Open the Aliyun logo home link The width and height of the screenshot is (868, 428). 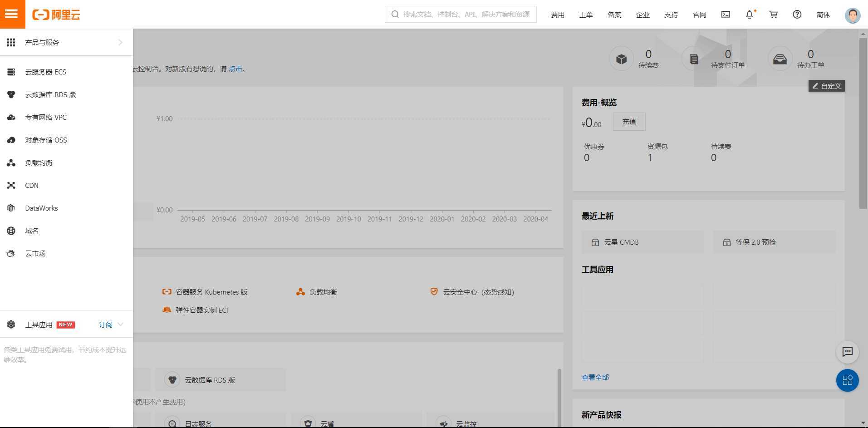(x=56, y=15)
